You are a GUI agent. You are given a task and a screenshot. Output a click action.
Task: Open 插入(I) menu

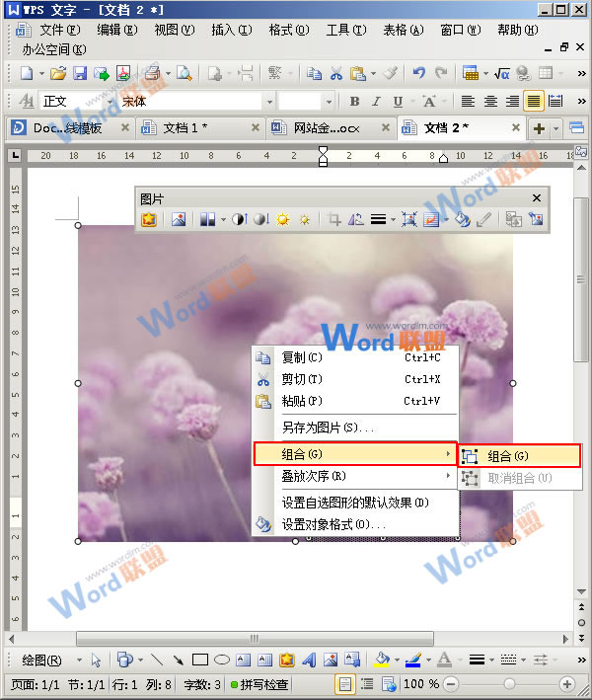coord(232,30)
